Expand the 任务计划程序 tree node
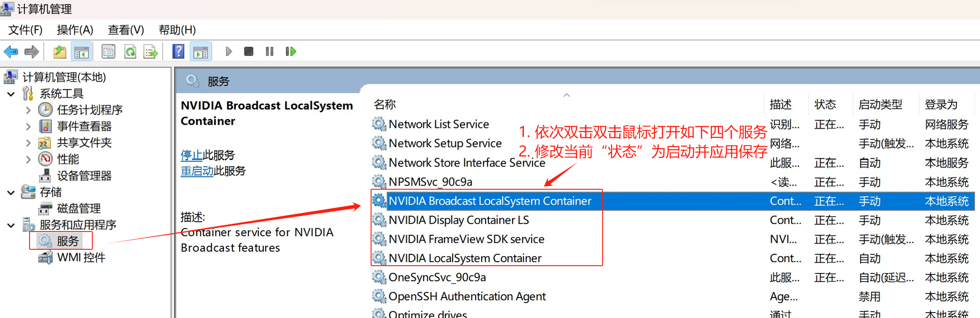The width and height of the screenshot is (980, 318). [28, 110]
